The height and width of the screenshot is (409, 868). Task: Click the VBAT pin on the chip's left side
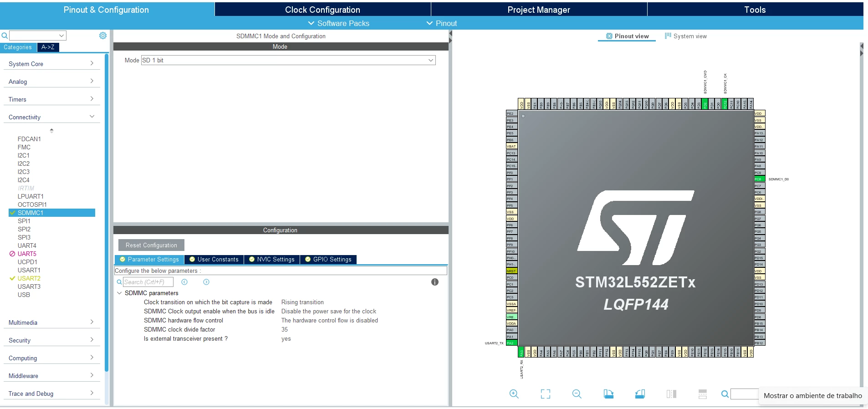click(511, 146)
